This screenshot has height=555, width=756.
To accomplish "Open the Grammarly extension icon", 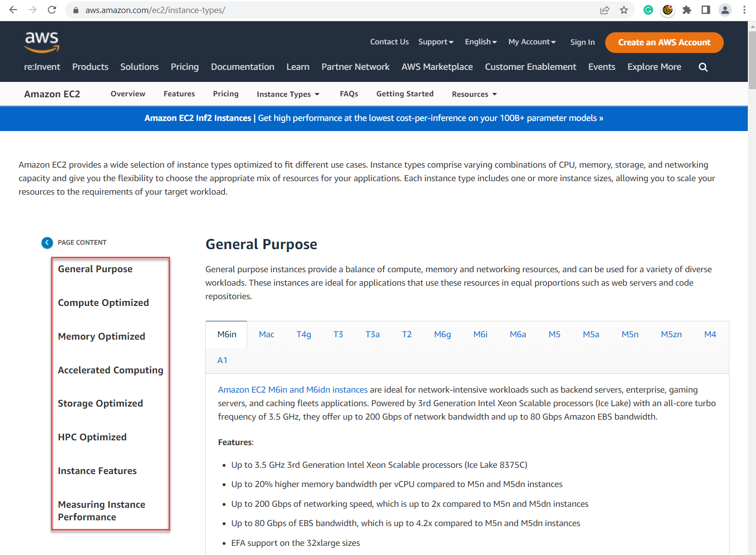I will (x=648, y=10).
